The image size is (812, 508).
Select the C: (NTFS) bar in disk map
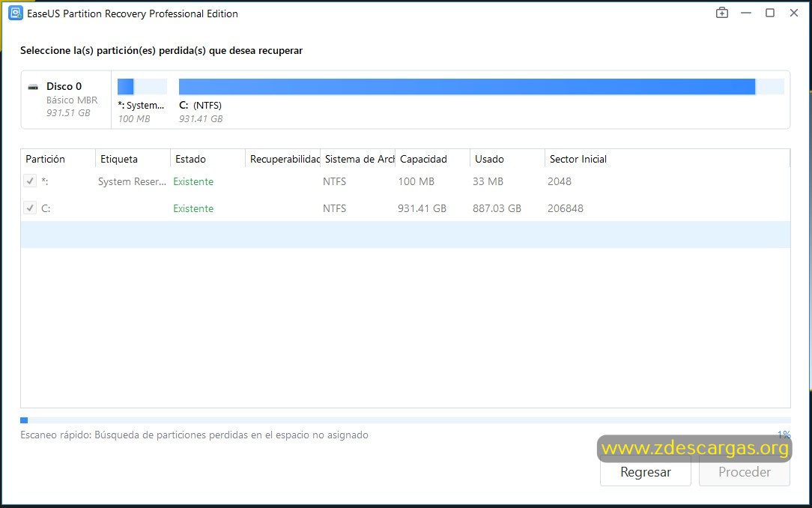[481, 86]
